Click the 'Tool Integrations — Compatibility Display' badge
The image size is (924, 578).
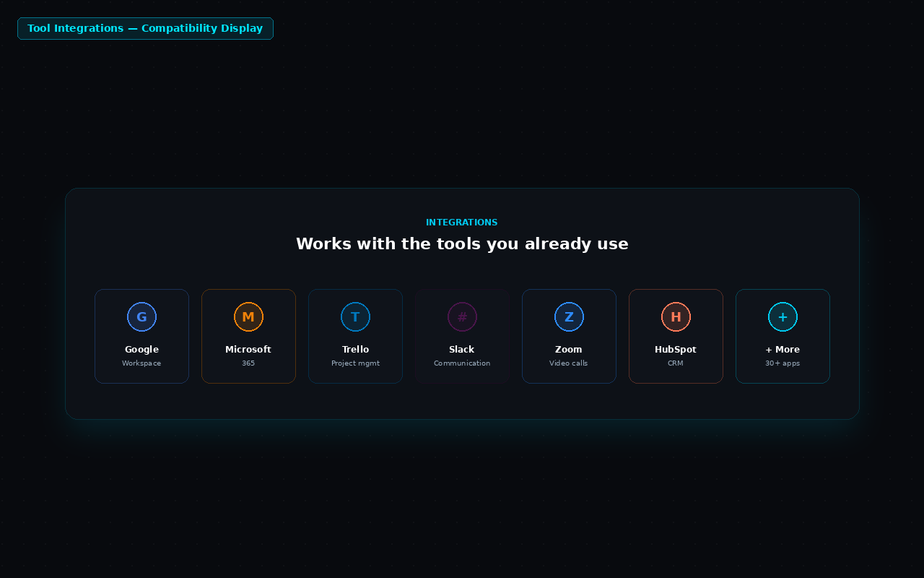coord(145,28)
